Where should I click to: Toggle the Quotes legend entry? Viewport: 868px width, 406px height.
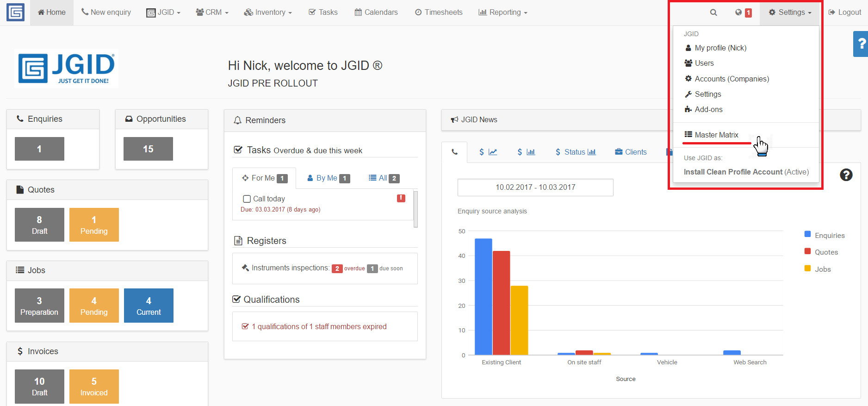coord(821,252)
